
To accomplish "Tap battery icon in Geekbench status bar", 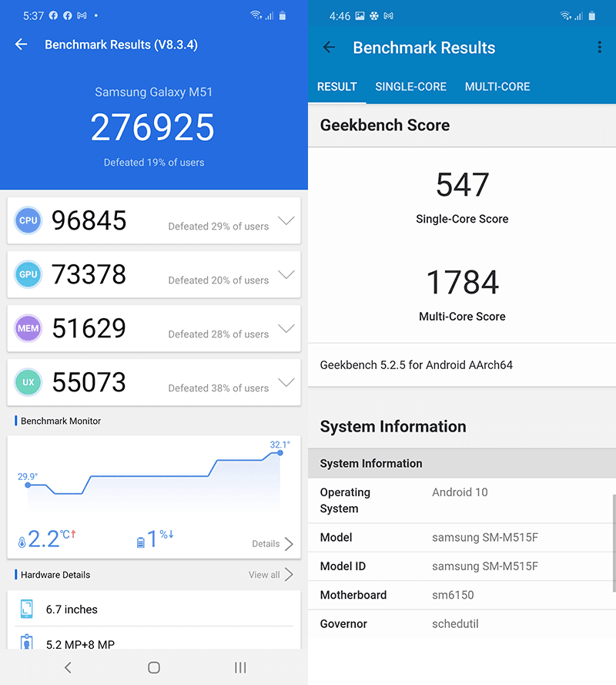I will click(592, 16).
